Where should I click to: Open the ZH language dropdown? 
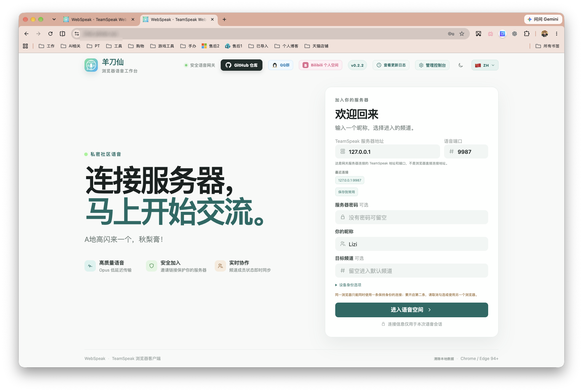tap(485, 65)
